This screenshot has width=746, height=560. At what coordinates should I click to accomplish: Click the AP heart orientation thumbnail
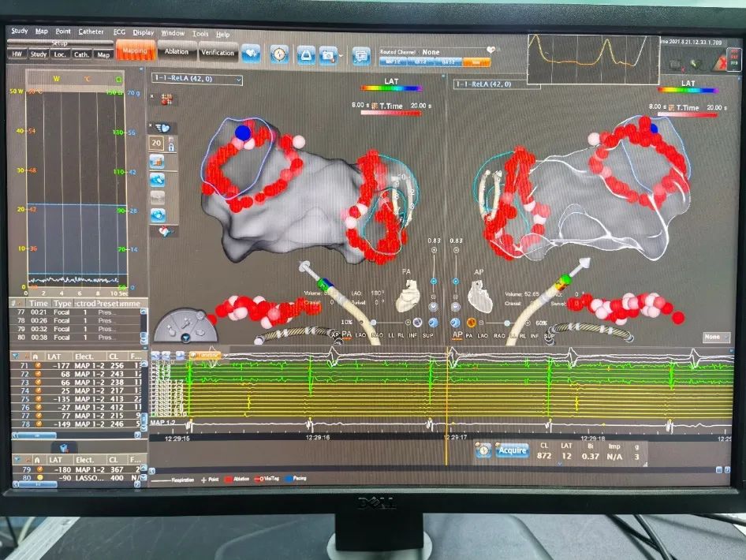coord(480,297)
